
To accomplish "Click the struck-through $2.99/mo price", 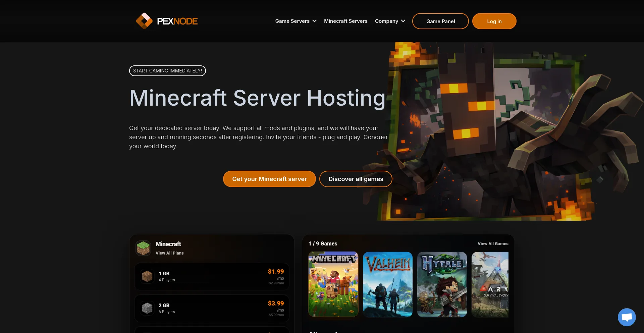I will pos(276,283).
